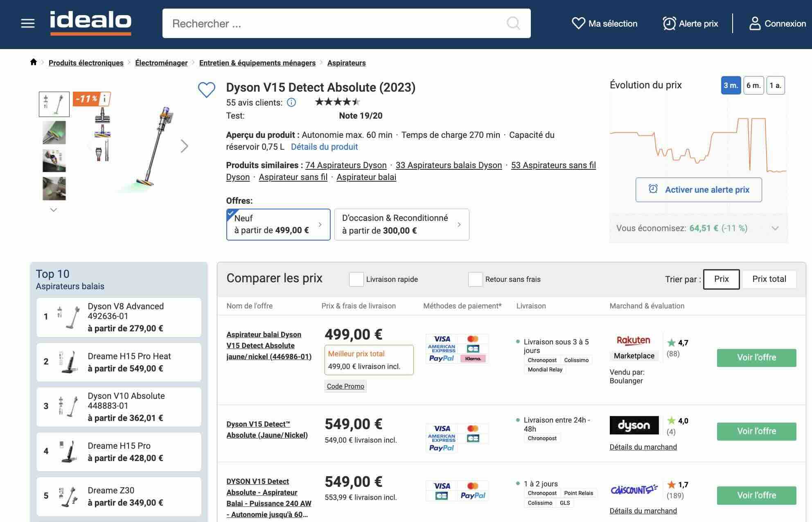
Task: Open Produits électroniques breadcrumb
Action: (x=86, y=63)
